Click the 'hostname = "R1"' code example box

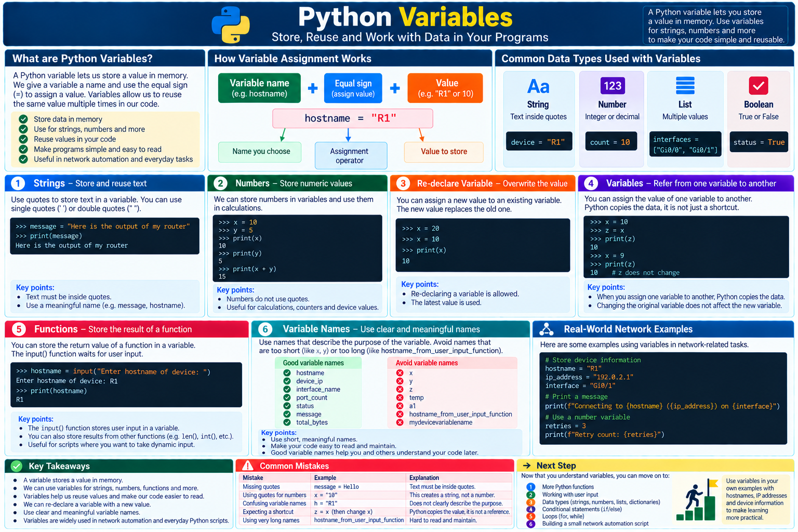[352, 118]
